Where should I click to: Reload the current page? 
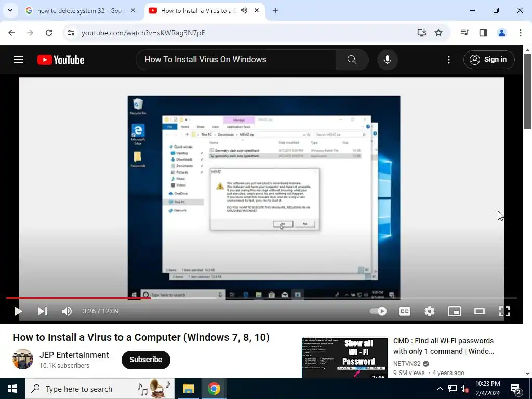(x=49, y=33)
